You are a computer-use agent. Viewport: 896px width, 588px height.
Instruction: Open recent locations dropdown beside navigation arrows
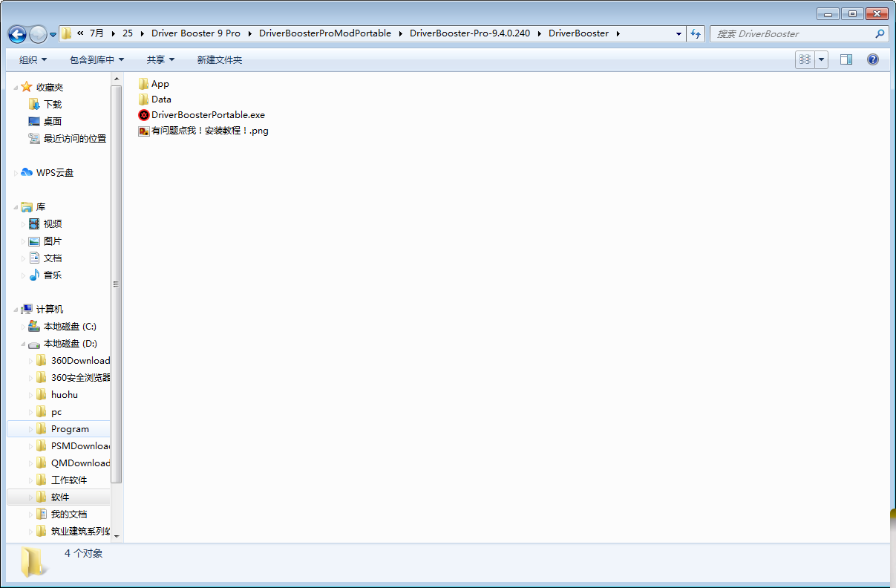point(53,35)
